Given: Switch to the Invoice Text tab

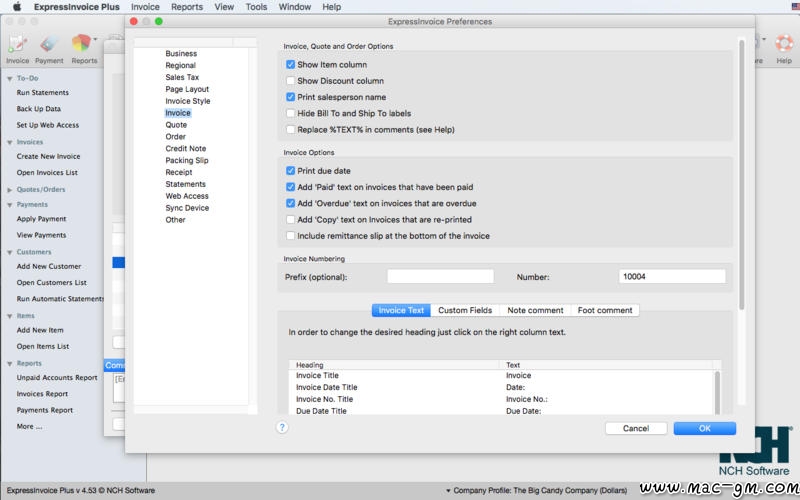Looking at the screenshot, I should [x=402, y=310].
